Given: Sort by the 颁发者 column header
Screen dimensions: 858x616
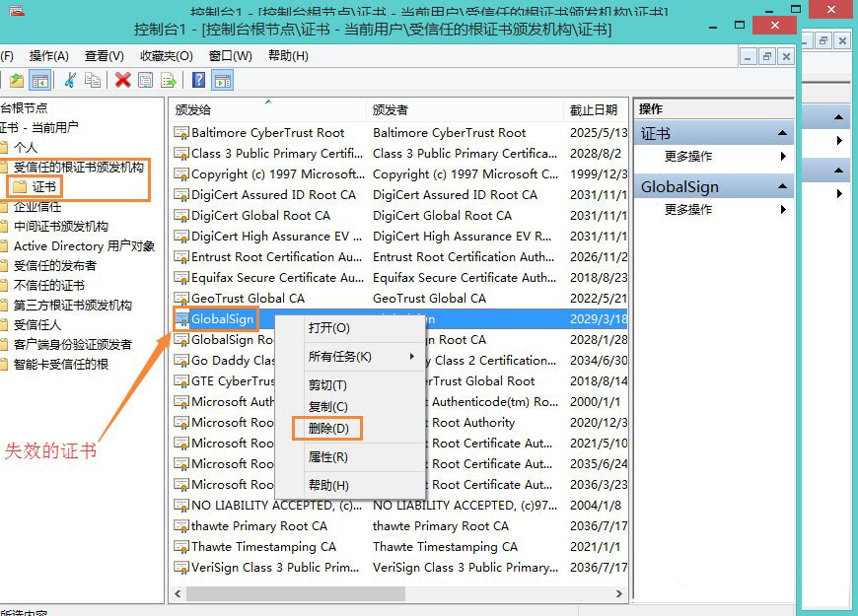Looking at the screenshot, I should tap(465, 110).
